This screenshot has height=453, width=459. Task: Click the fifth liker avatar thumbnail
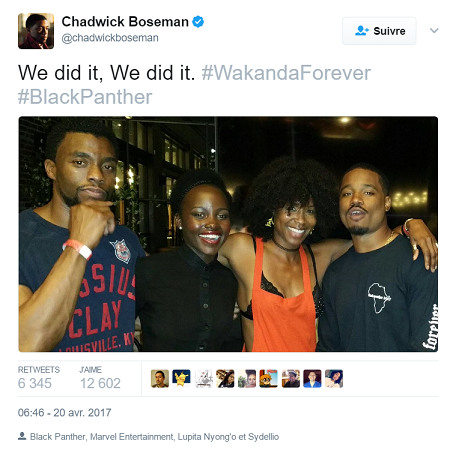pos(247,379)
